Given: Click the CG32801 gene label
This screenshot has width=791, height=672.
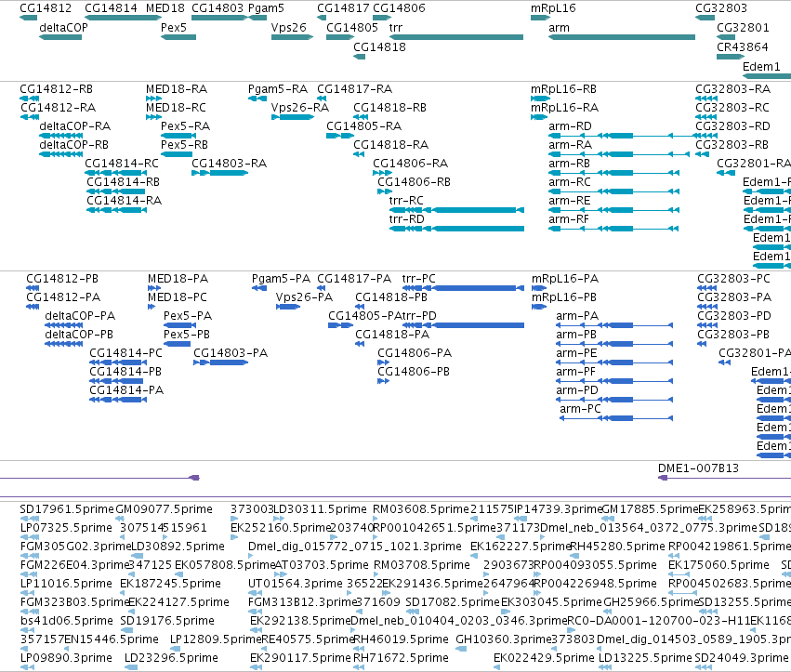Looking at the screenshot, I should pos(743,28).
